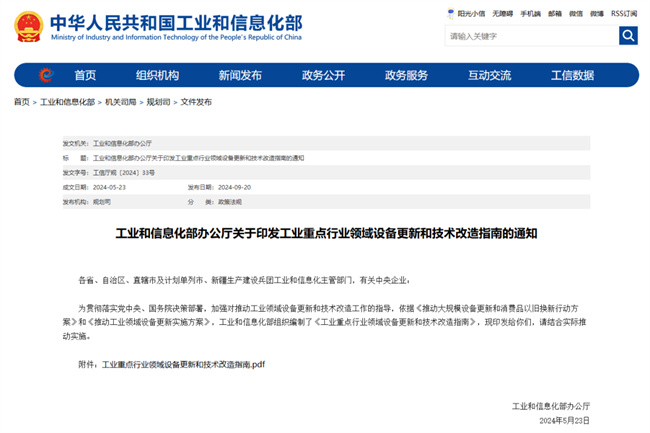This screenshot has height=433, width=650.
Task: Click the 机关司局 breadcrumb link
Action: click(x=121, y=102)
